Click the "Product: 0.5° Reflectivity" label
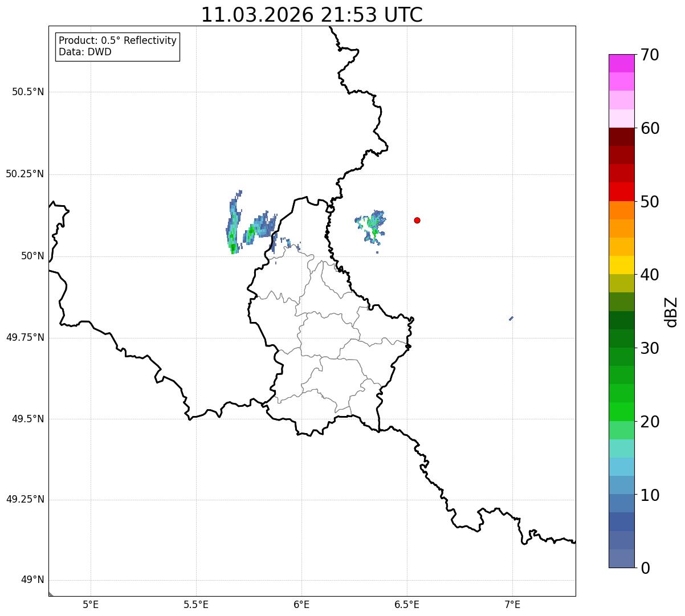Viewport: 685px width, 616px height. tap(117, 40)
